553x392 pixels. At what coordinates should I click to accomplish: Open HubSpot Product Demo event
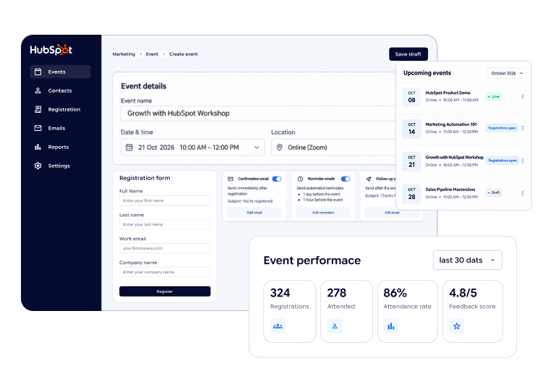coord(448,93)
